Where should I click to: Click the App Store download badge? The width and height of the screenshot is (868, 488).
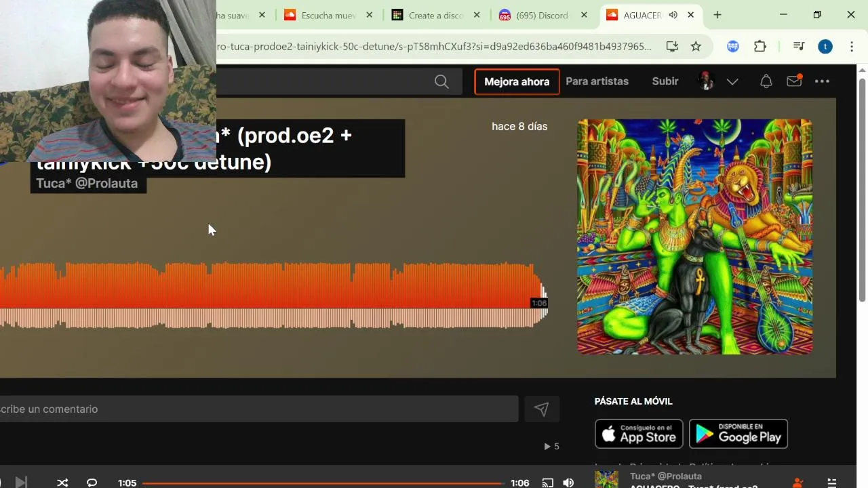(x=639, y=434)
